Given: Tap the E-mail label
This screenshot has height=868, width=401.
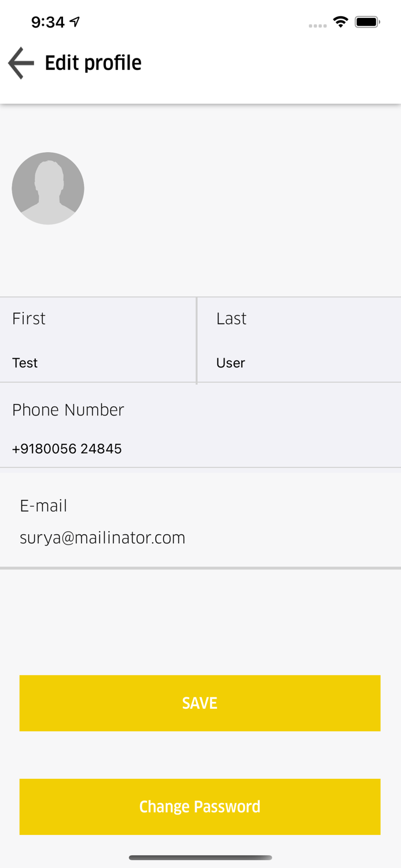Looking at the screenshot, I should coord(43,506).
